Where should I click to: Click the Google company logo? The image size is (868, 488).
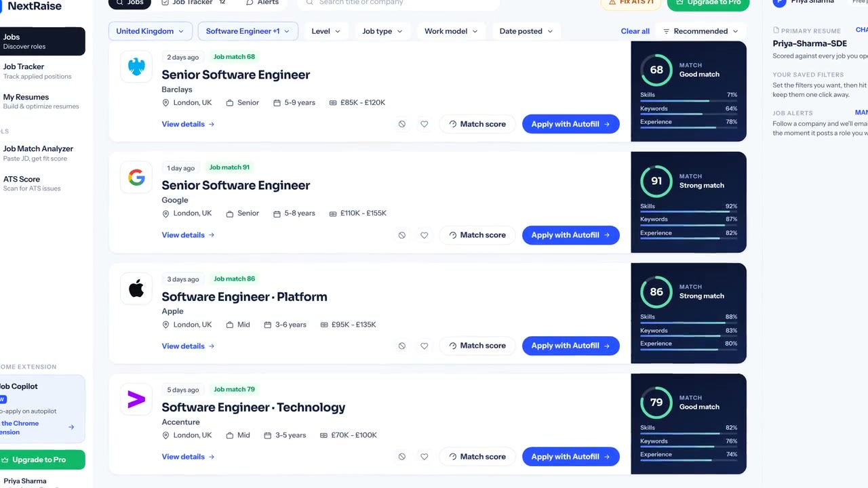point(136,178)
